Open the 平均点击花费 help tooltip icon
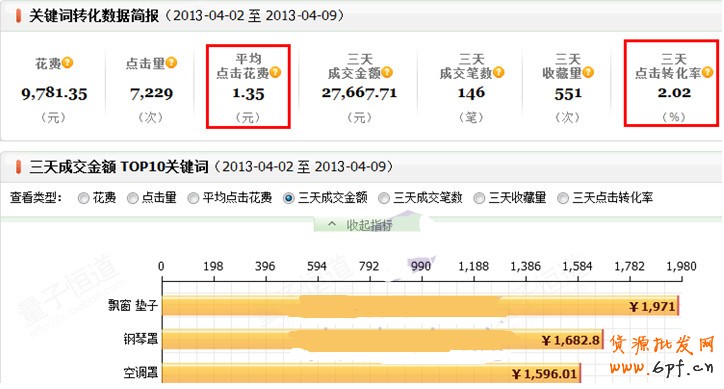The height and width of the screenshot is (389, 724). pos(275,73)
